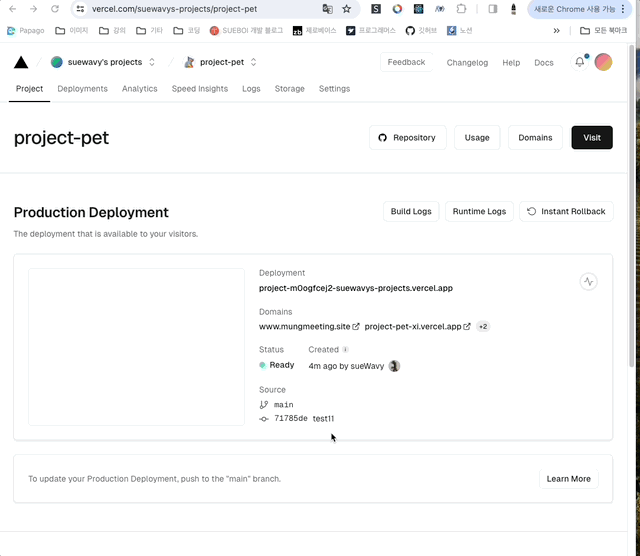Image resolution: width=640 pixels, height=556 pixels.
Task: Open the 코딩 bookmark folder
Action: [x=187, y=31]
